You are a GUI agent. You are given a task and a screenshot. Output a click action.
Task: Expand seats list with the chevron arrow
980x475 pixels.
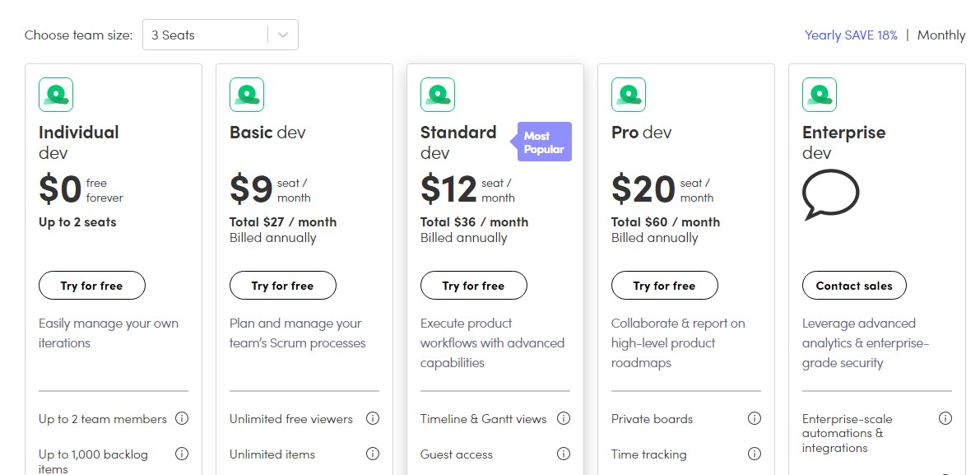pyautogui.click(x=283, y=35)
